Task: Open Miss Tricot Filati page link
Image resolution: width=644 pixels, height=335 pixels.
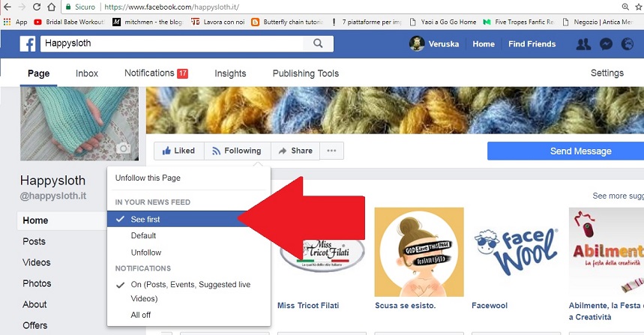Action: [x=308, y=306]
